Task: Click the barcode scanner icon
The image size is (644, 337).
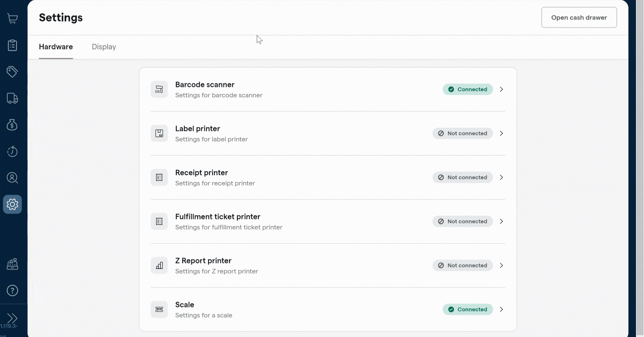Action: point(159,89)
